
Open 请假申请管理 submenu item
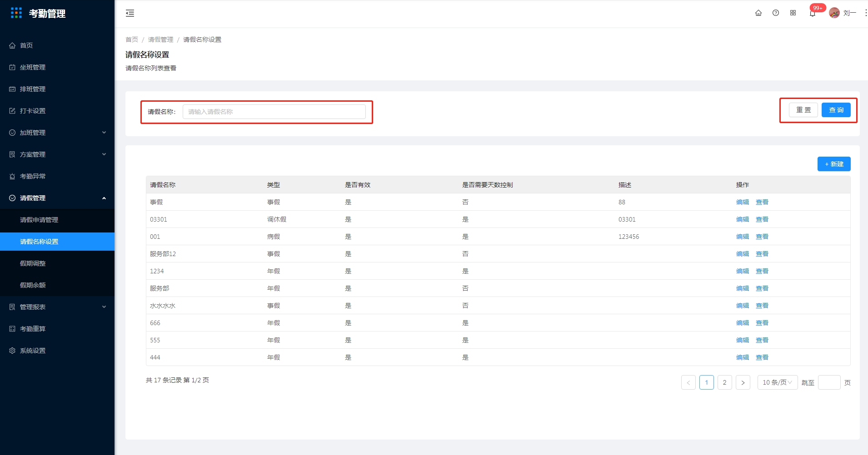click(57, 220)
